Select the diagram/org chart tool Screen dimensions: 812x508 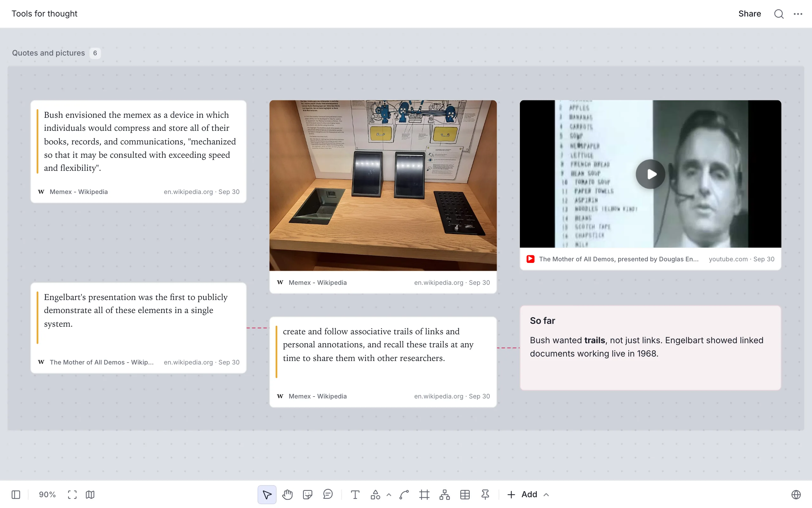click(x=445, y=495)
